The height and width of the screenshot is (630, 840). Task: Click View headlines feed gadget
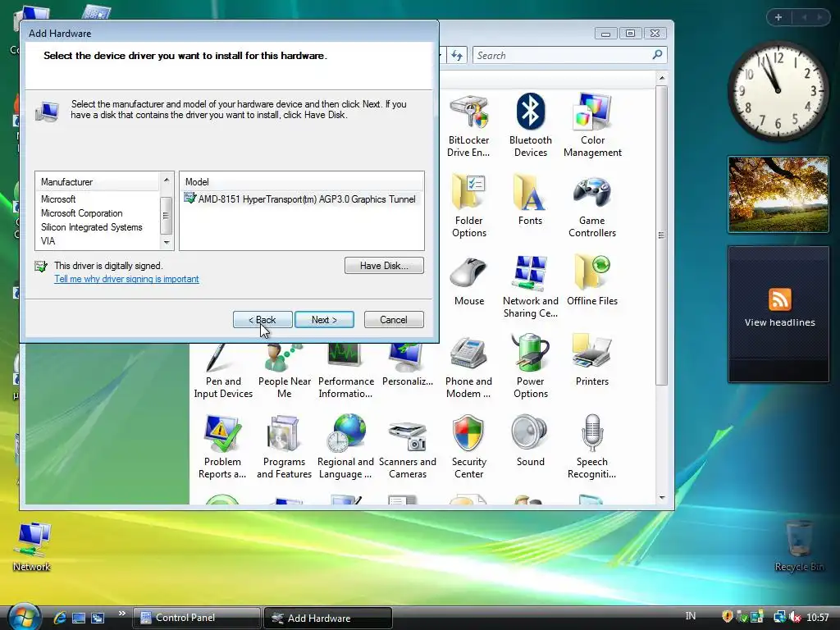click(x=779, y=314)
